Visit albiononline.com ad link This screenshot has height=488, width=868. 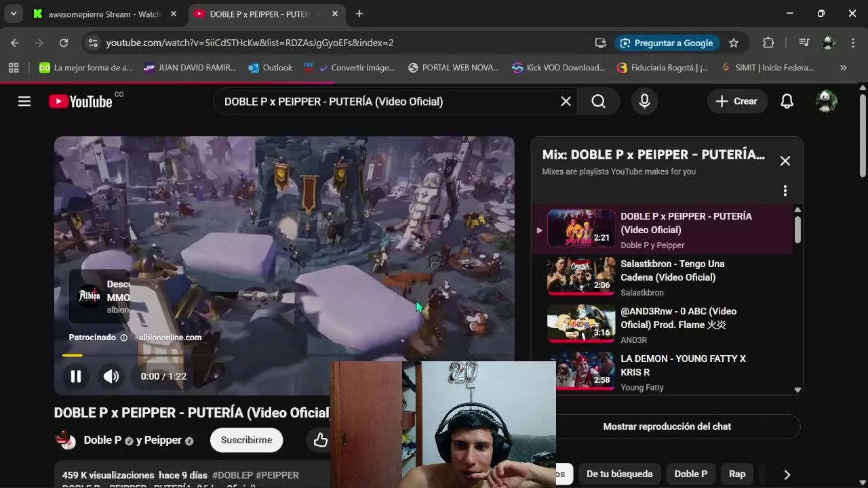click(170, 338)
